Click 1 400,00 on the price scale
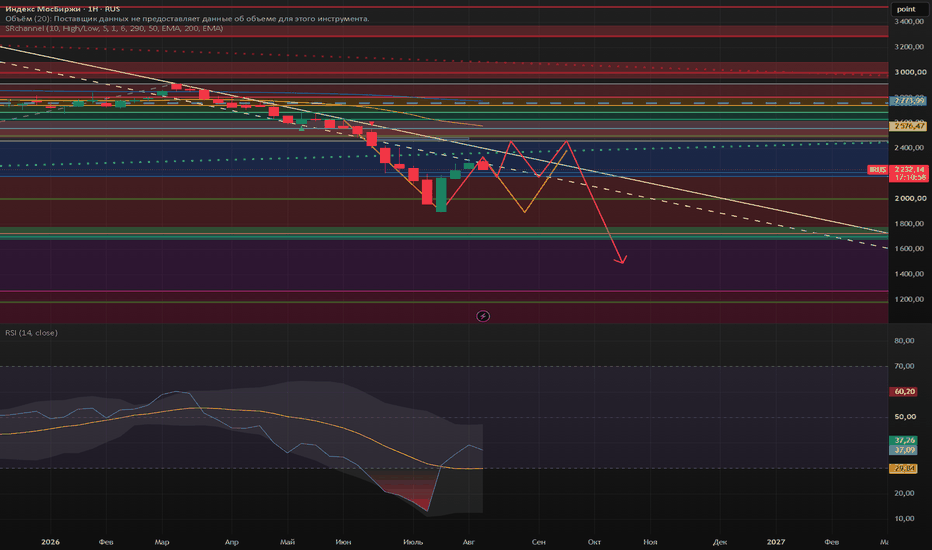The image size is (932, 550). 909,274
